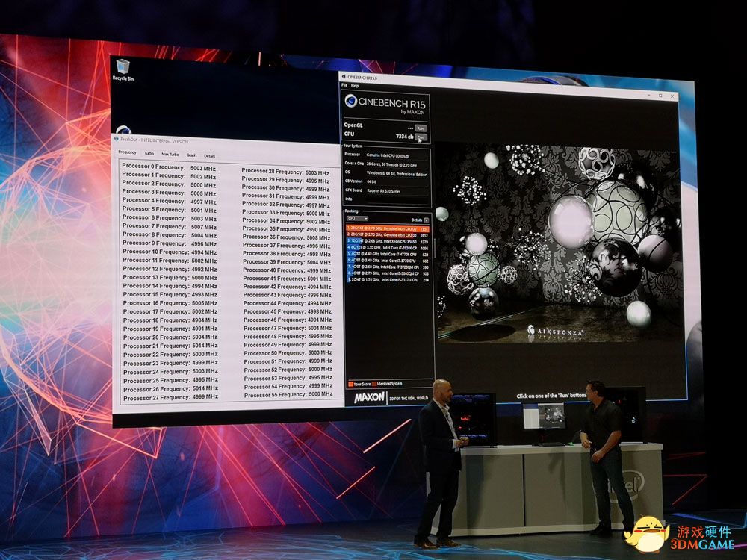Screen dimensions: 747x560
Task: Select the Intel Core i7-3770 ranking row
Action: pyautogui.click(x=387, y=261)
